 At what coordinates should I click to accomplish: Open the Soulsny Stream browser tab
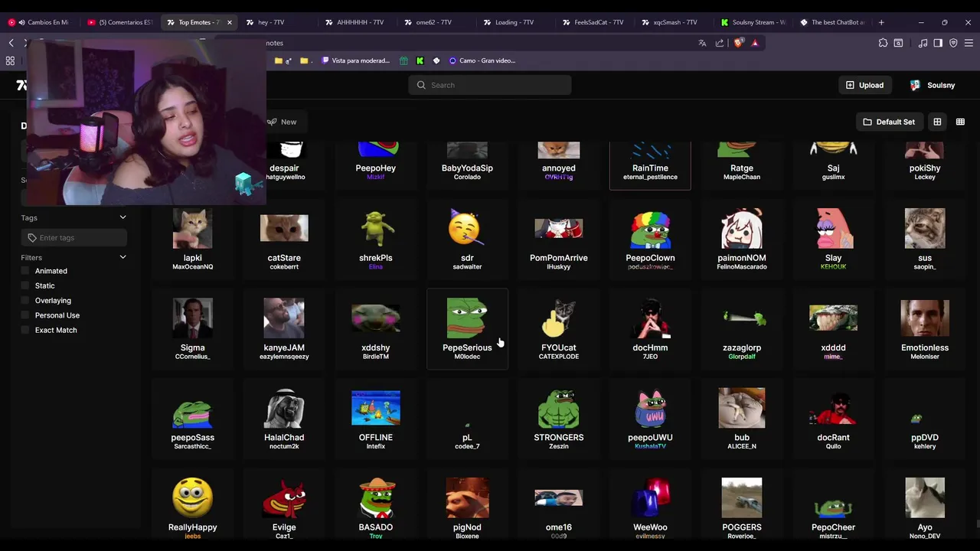point(753,22)
